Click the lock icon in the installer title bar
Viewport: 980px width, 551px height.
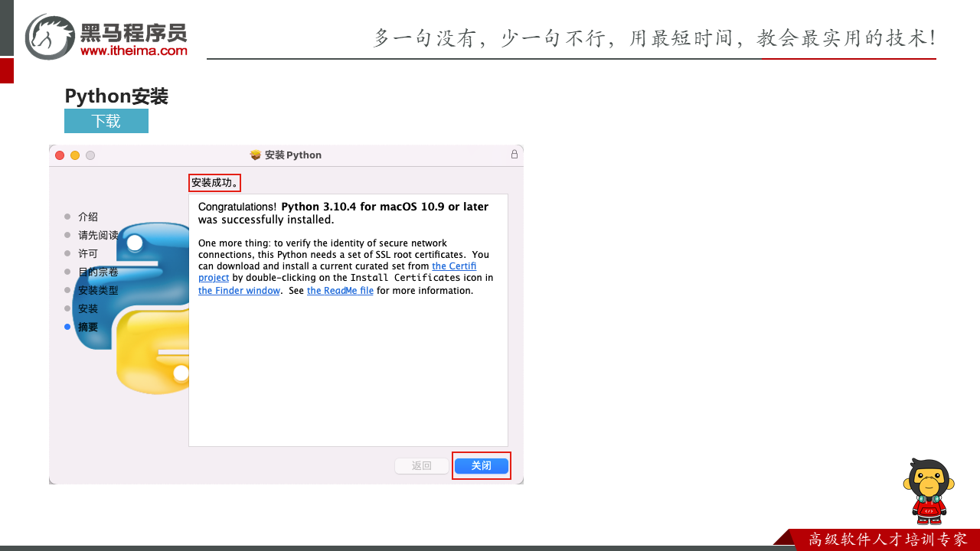[x=514, y=155]
